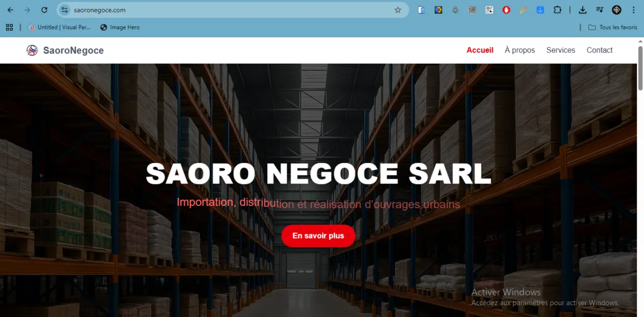Go back with the browser back arrow

(x=10, y=10)
